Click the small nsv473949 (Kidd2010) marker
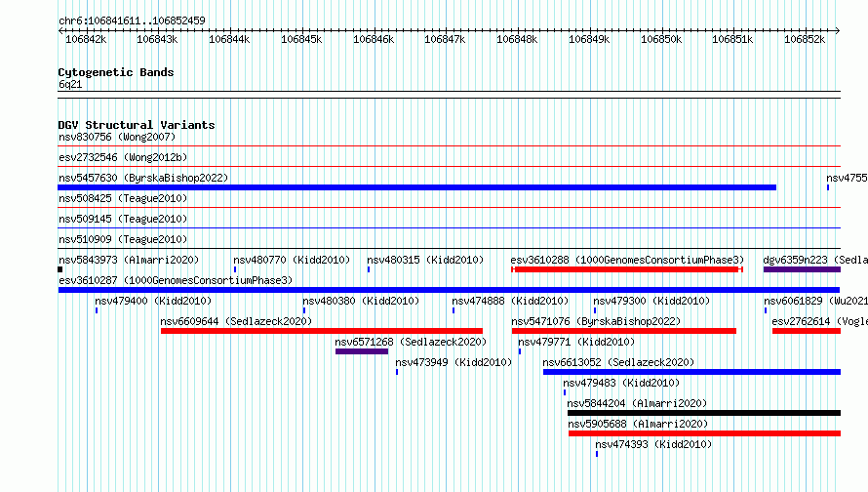This screenshot has width=868, height=492. 397,372
